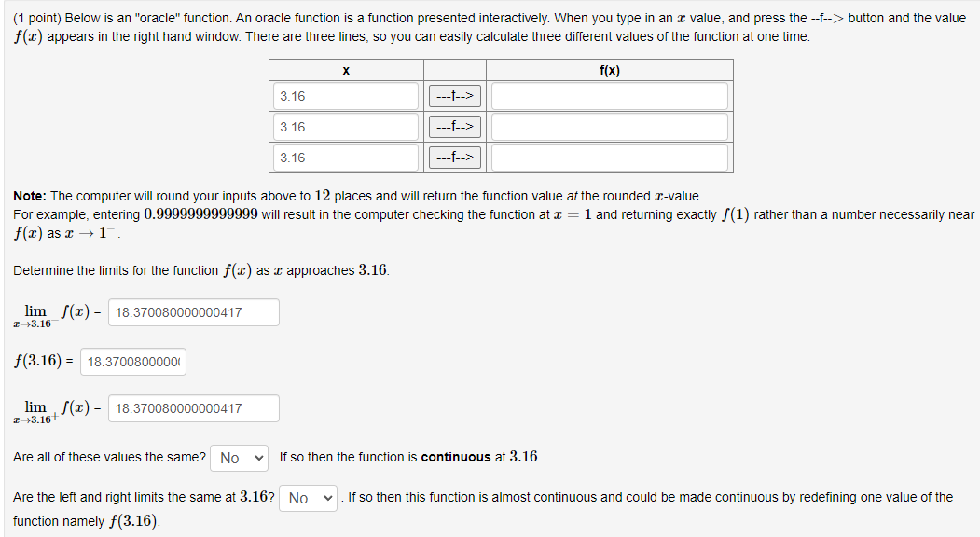
Task: Highlight the 3.16 value in first x box
Action: coord(345,95)
